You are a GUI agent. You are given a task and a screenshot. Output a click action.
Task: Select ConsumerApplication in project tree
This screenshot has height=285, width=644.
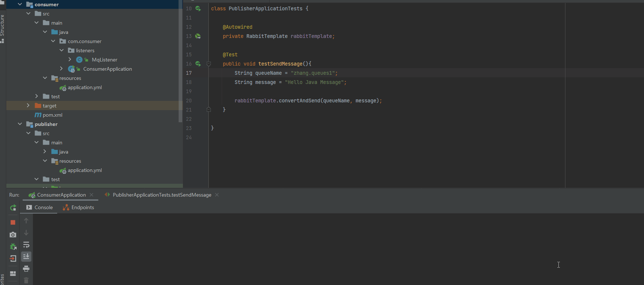pyautogui.click(x=107, y=69)
